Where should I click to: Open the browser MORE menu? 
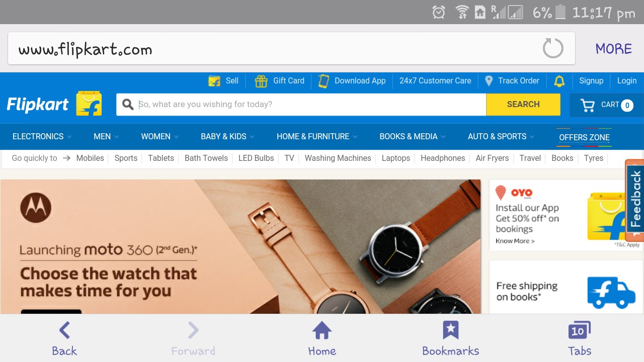click(x=613, y=49)
